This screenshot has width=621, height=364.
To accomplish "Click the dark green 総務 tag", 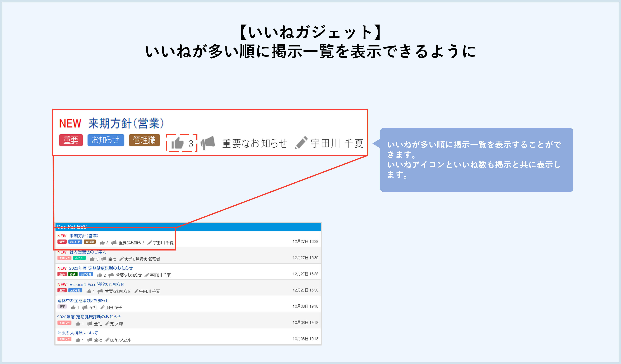I will tap(73, 274).
